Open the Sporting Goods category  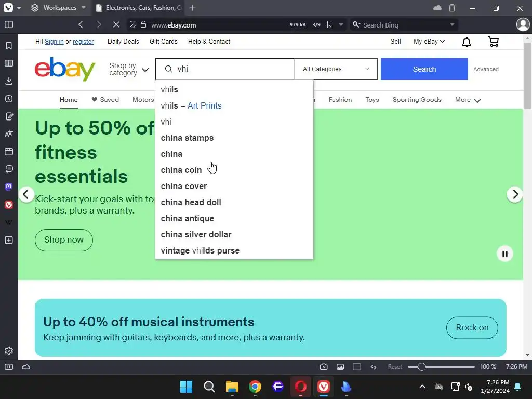point(417,100)
